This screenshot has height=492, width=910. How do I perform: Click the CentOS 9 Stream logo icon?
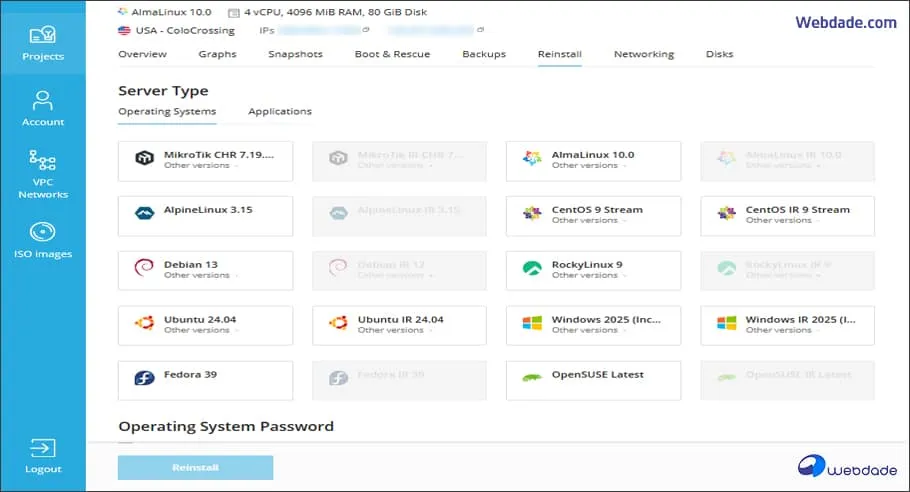coord(532,214)
